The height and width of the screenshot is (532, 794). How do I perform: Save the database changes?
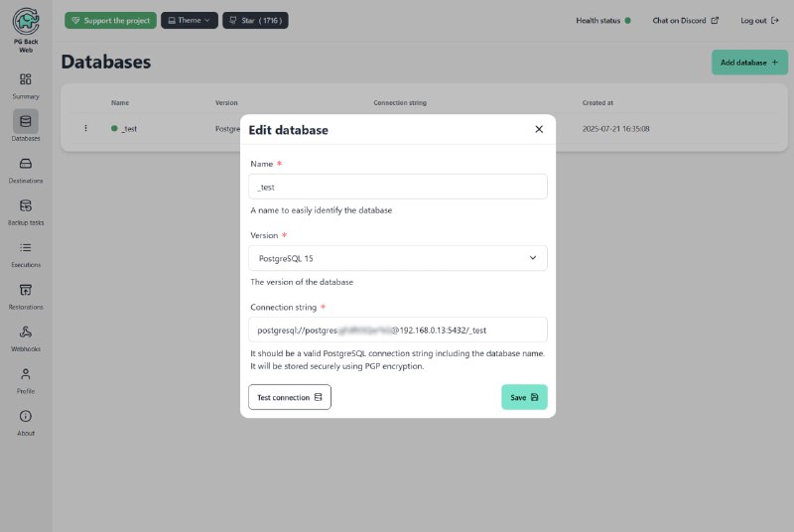click(x=524, y=397)
